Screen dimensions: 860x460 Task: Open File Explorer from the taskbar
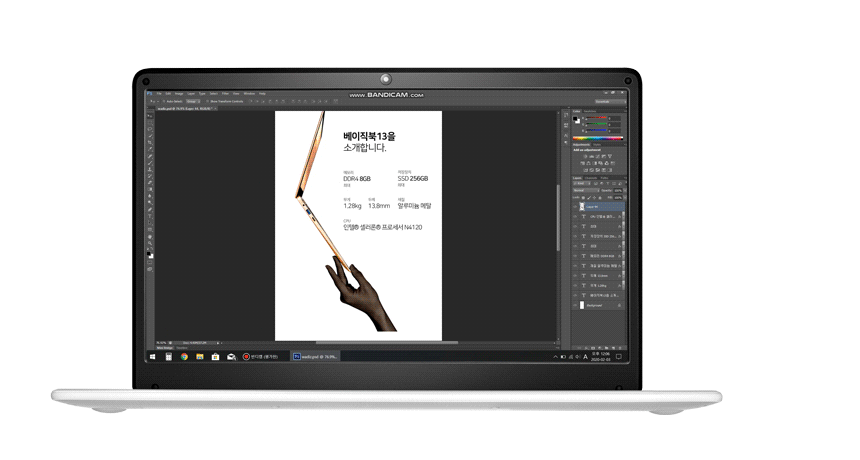(200, 356)
